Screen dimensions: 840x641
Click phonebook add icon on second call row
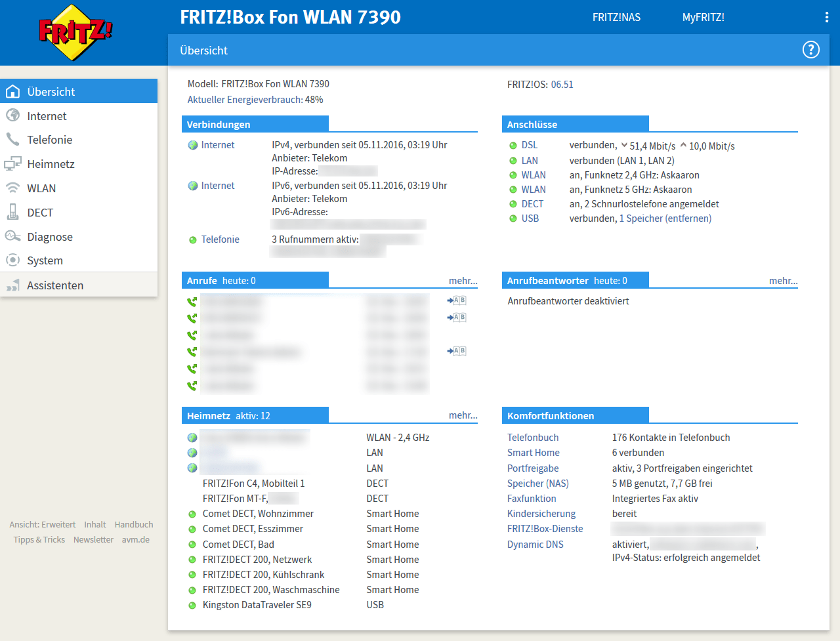tap(457, 318)
